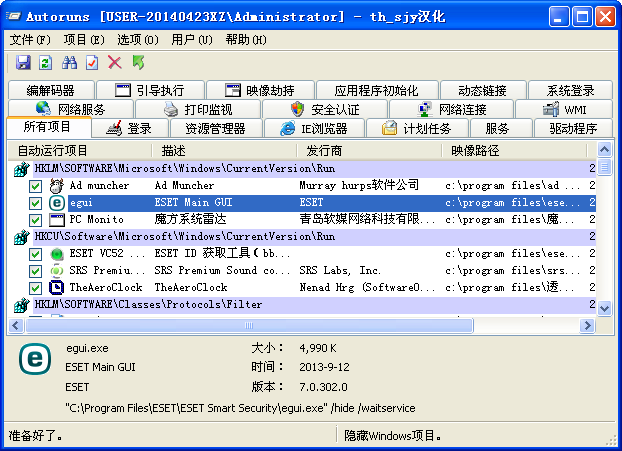
Task: Switch to the IE浏览器 tab
Action: [x=314, y=129]
